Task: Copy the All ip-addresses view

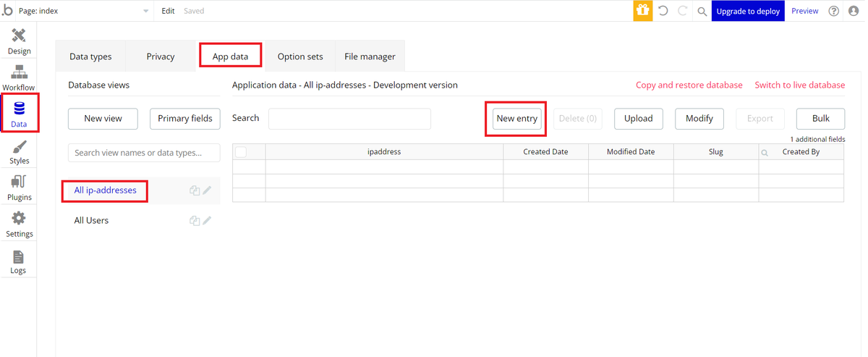Action: tap(195, 190)
